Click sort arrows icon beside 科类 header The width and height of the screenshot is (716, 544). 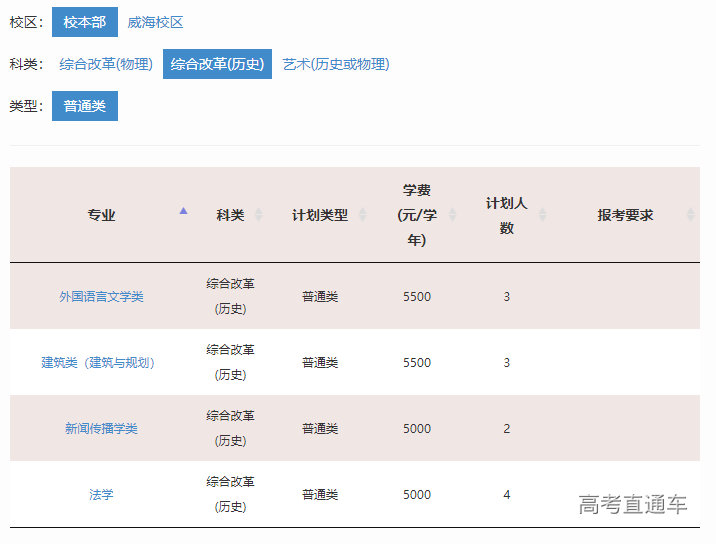point(259,215)
